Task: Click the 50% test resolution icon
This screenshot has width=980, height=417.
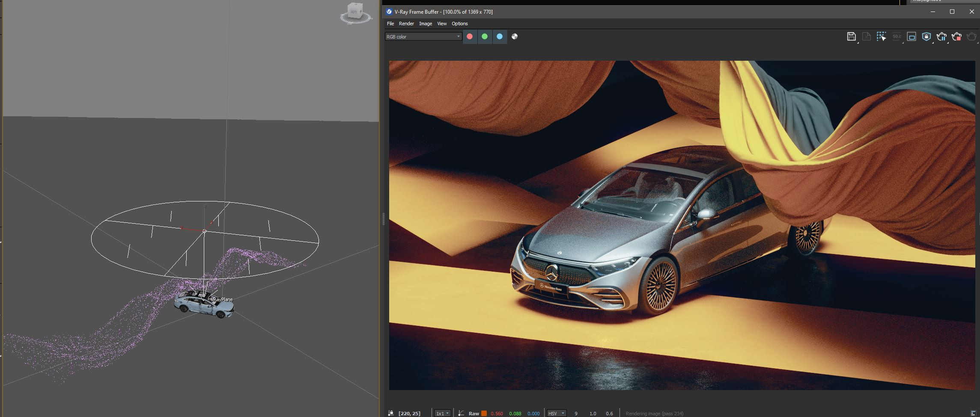Action: pyautogui.click(x=897, y=37)
